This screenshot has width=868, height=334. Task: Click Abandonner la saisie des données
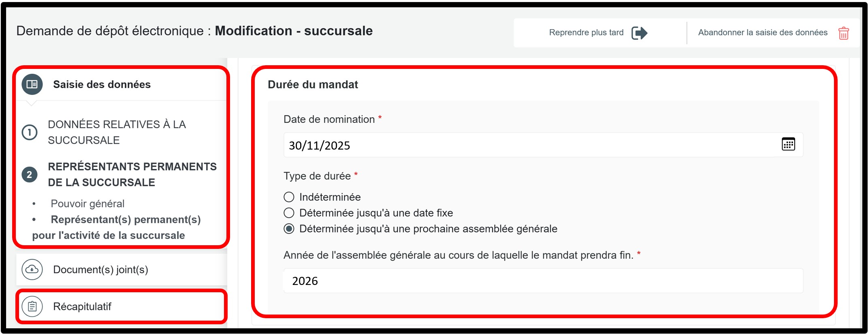[762, 33]
